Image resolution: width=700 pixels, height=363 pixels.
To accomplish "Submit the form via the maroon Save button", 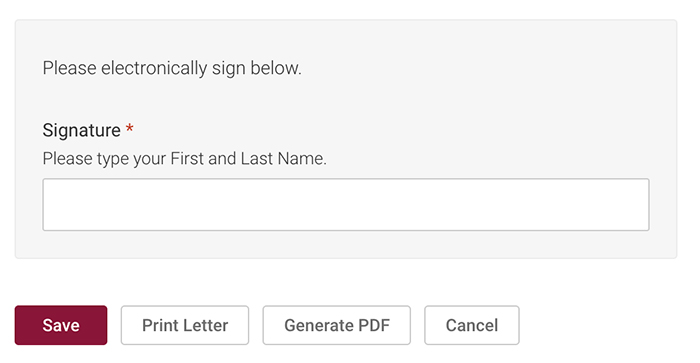I will [x=61, y=325].
